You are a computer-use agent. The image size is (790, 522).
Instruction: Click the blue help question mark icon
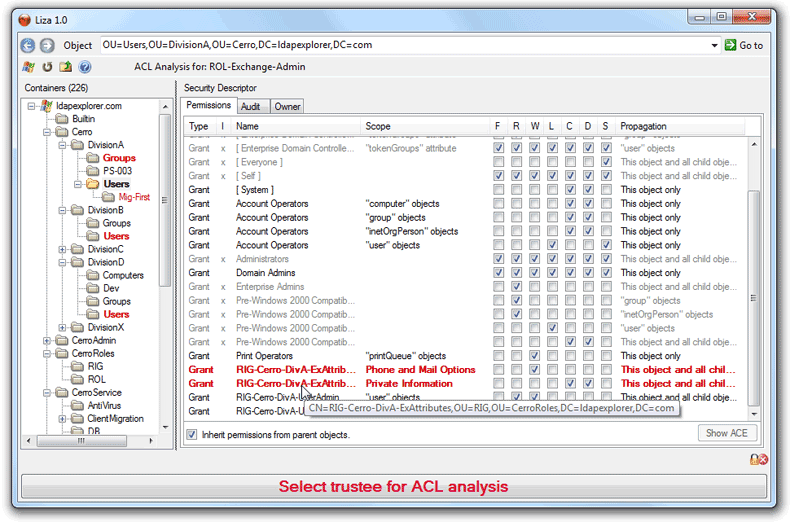[x=85, y=67]
